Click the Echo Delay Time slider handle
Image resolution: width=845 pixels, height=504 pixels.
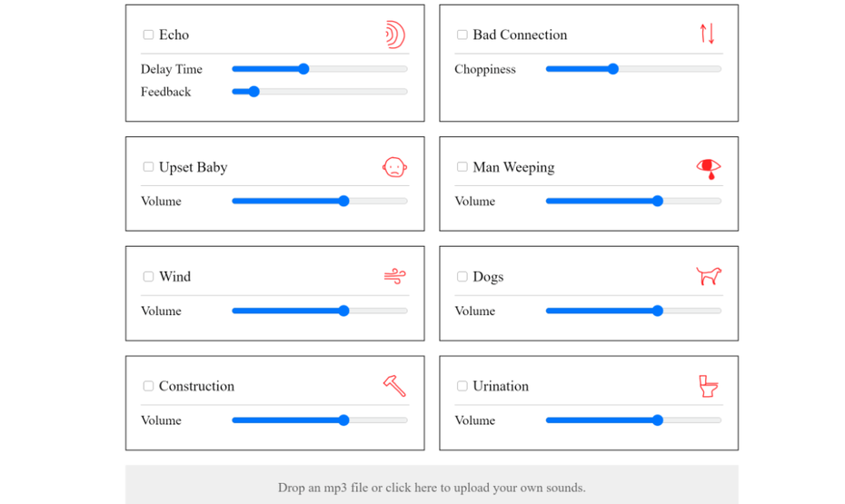tap(304, 69)
